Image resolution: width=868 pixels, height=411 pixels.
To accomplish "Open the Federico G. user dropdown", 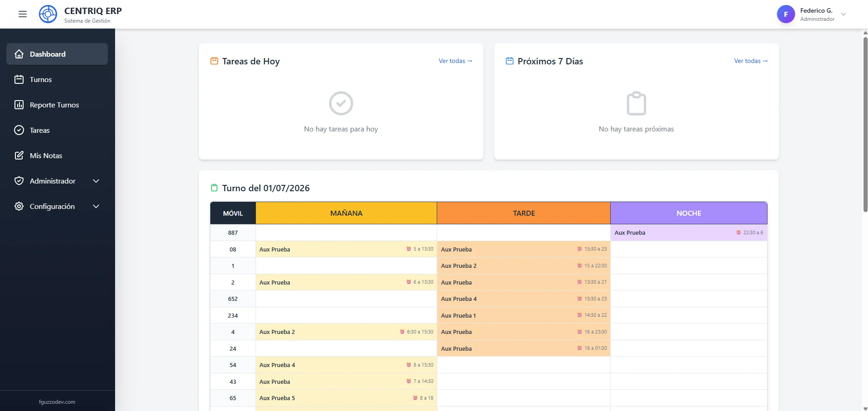I will coord(844,14).
